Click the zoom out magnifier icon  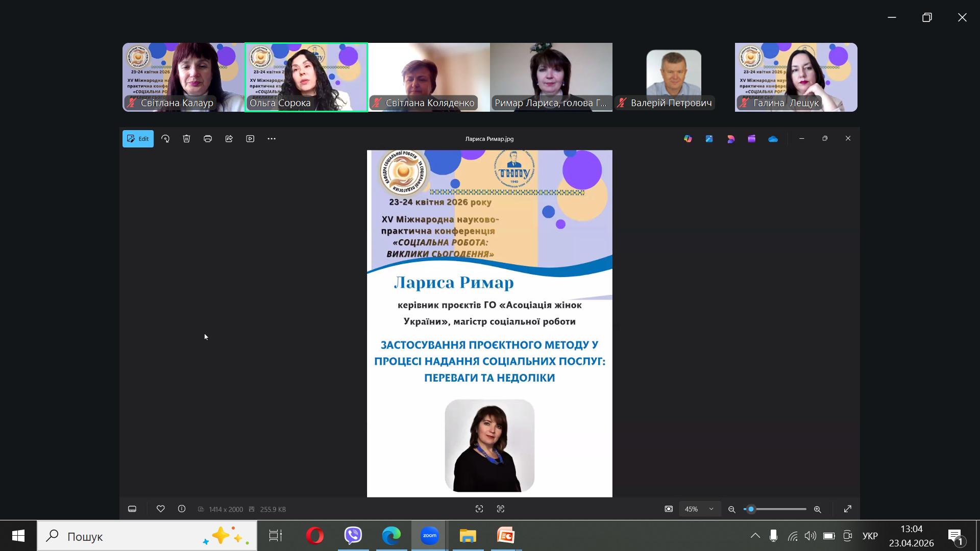point(731,509)
